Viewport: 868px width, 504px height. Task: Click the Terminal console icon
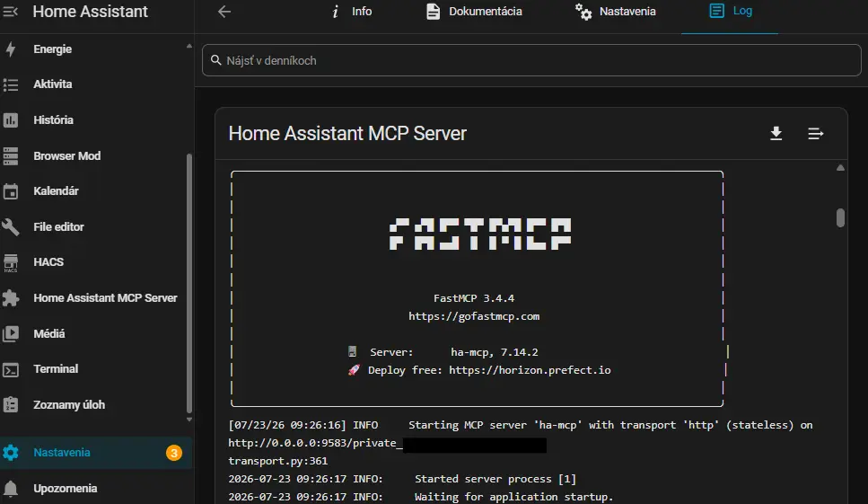tap(11, 369)
